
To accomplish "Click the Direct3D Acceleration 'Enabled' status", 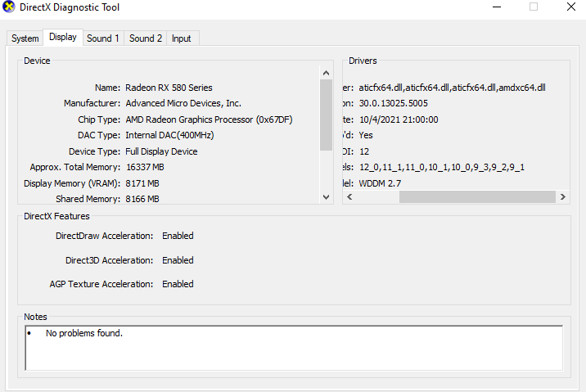I will coord(178,260).
